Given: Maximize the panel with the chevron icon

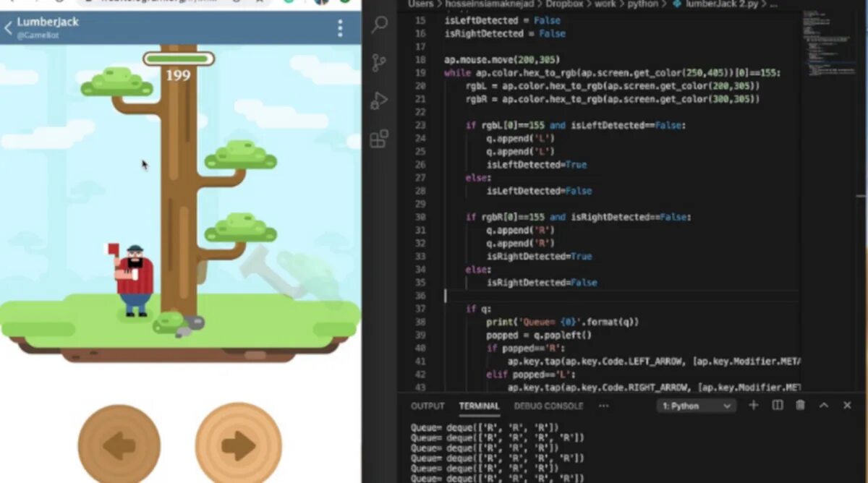Looking at the screenshot, I should 824,405.
